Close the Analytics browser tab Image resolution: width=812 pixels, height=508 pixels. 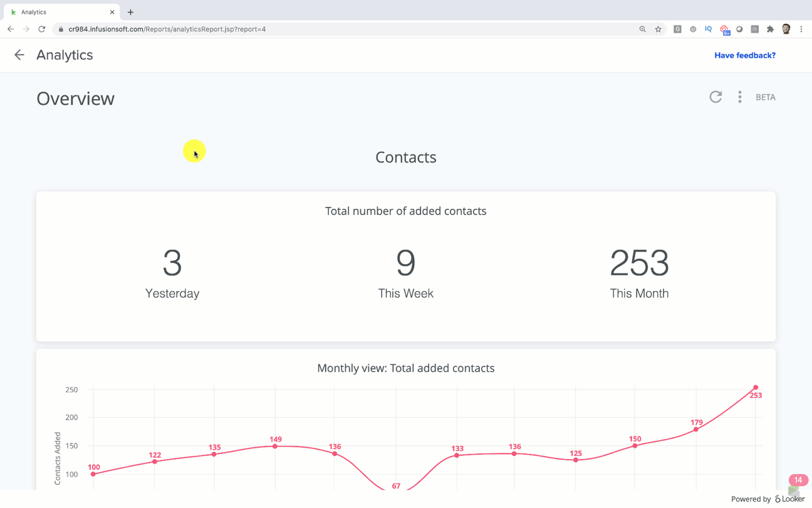112,12
